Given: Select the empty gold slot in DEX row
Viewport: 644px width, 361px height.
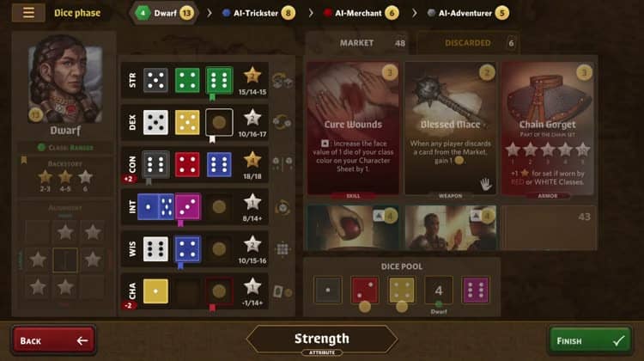Looking at the screenshot, I should [x=219, y=123].
